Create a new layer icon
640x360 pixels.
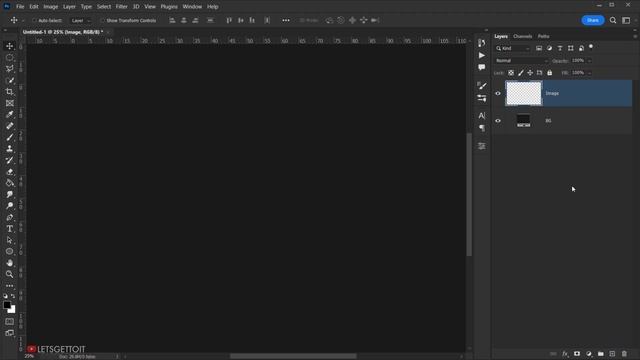(x=612, y=354)
